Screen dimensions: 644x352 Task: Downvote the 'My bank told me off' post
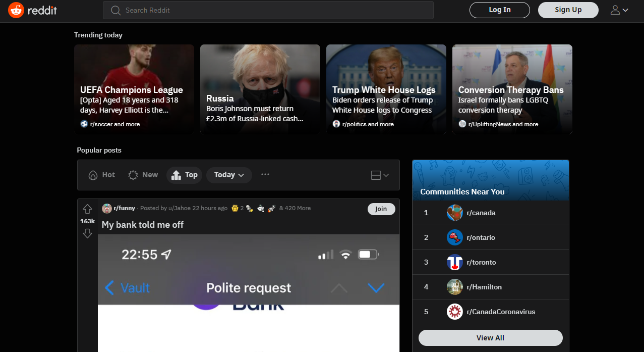(x=87, y=233)
